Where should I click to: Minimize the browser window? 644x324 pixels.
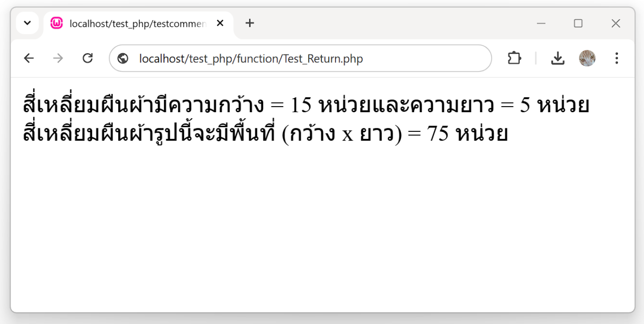(x=541, y=23)
